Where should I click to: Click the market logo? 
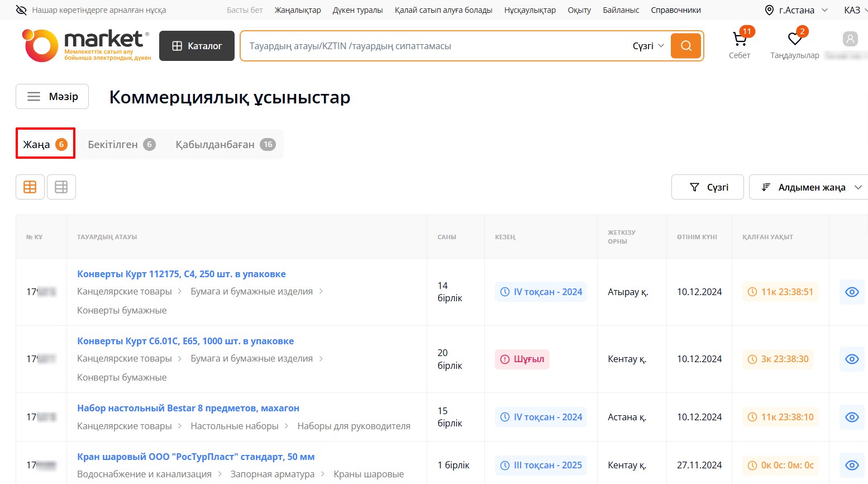[x=87, y=45]
